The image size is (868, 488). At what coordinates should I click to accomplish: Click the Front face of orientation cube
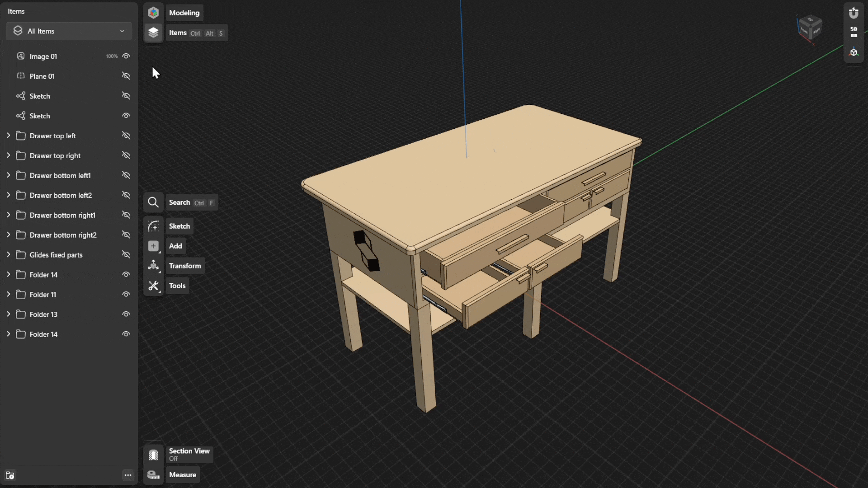tap(804, 30)
